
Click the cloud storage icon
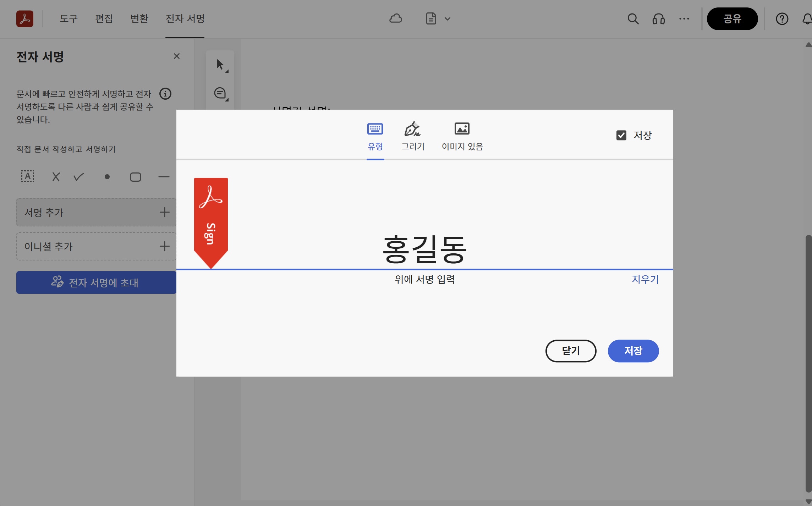[x=395, y=18]
